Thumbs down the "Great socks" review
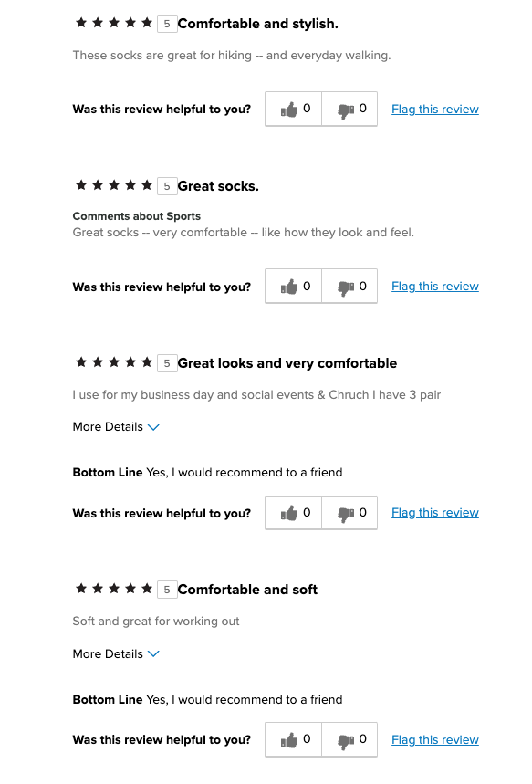Image resolution: width=532 pixels, height=784 pixels. click(x=349, y=286)
